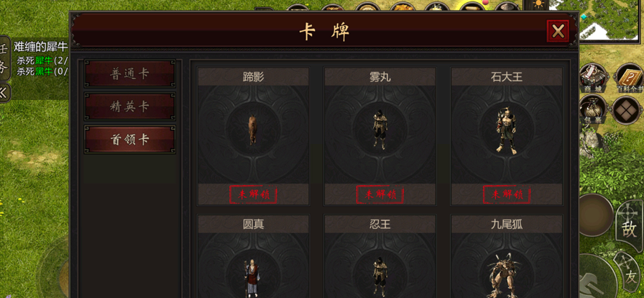Open the 商城 shop icon
The width and height of the screenshot is (644, 298).
click(x=592, y=78)
